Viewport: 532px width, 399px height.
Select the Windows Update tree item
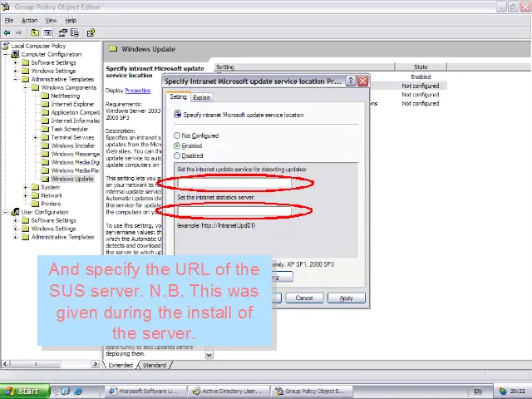(72, 179)
